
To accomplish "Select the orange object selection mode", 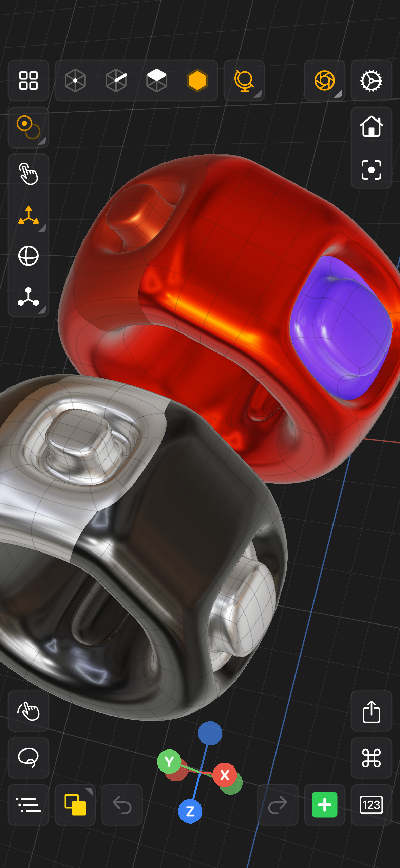I will pos(197,80).
